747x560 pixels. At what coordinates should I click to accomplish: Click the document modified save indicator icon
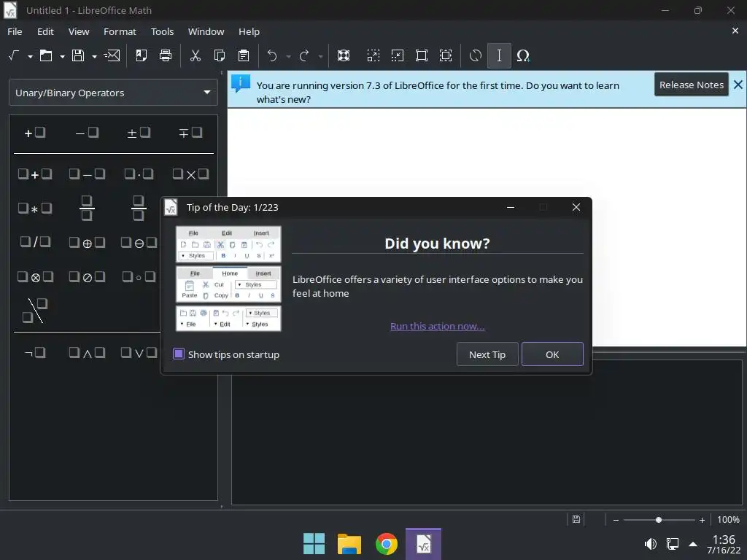576,519
